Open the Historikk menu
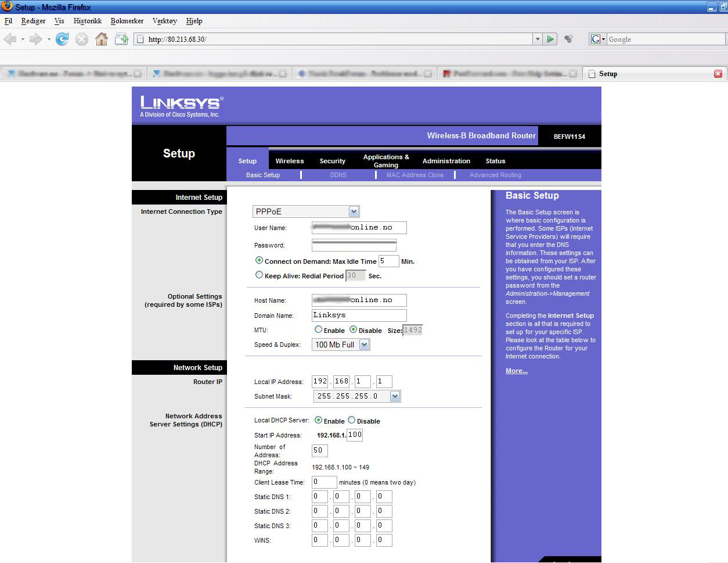The width and height of the screenshot is (728, 563). [88, 21]
